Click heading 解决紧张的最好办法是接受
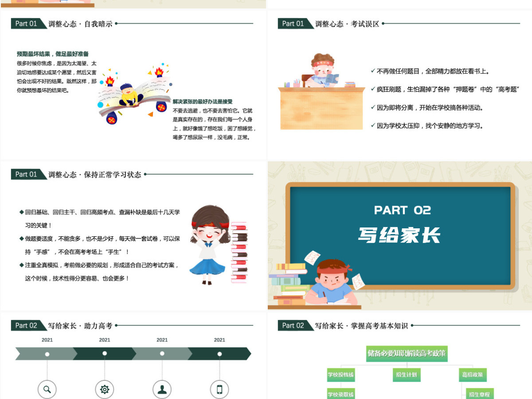This screenshot has height=399, width=532. 203,102
